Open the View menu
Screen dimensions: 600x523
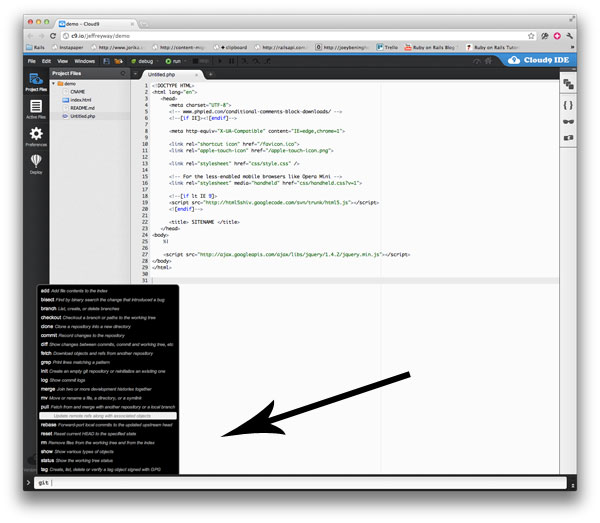(62, 61)
